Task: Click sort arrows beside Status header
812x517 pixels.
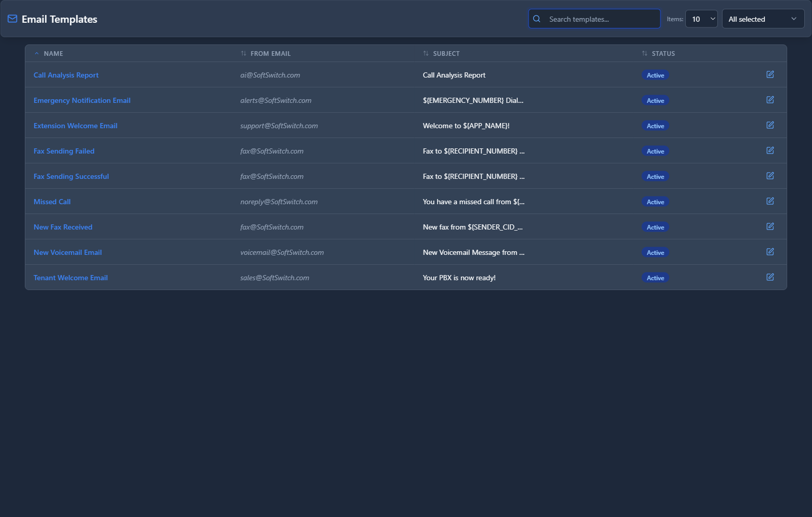Action: click(x=644, y=54)
